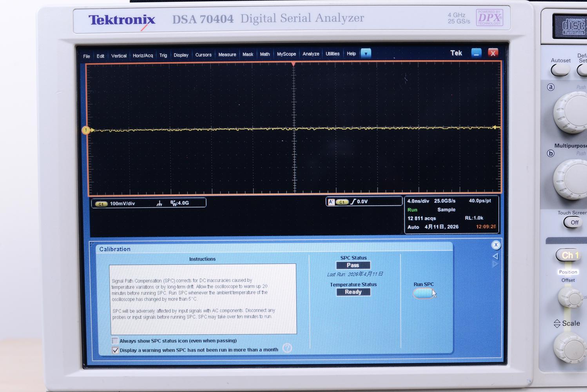The width and height of the screenshot is (587, 392).
Task: Click the 12:09:26 clock readout
Action: (x=486, y=227)
